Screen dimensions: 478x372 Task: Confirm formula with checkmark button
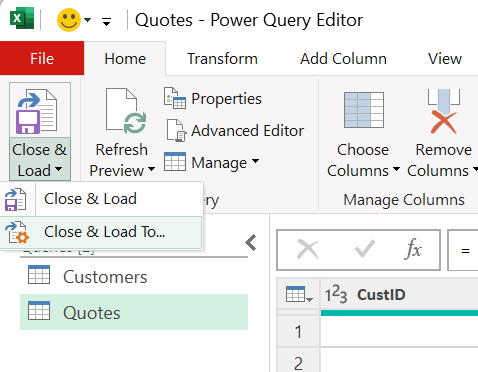point(365,250)
